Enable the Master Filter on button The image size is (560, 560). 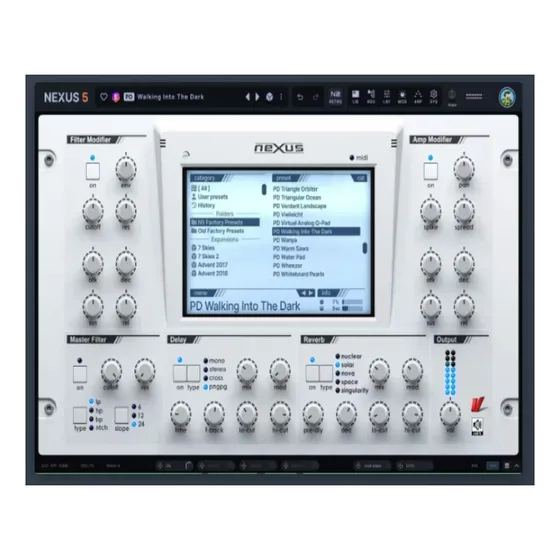pos(80,374)
